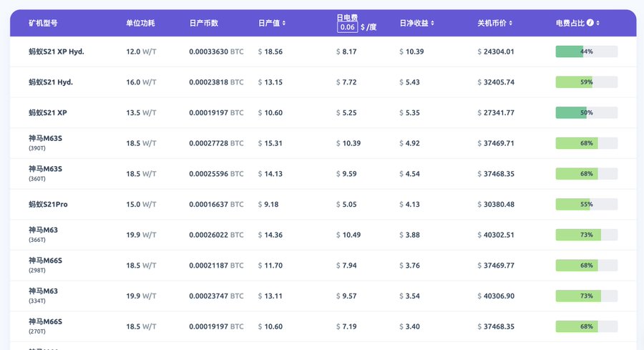Select the $ 4.13 net profit value
The width and height of the screenshot is (644, 350).
(x=409, y=204)
